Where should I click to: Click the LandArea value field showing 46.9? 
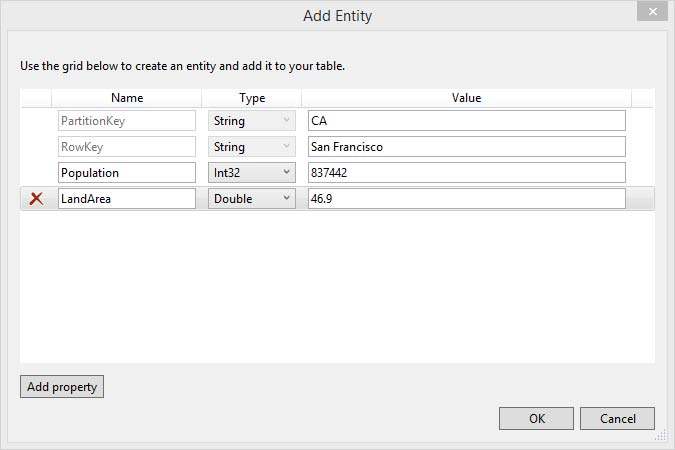(466, 199)
